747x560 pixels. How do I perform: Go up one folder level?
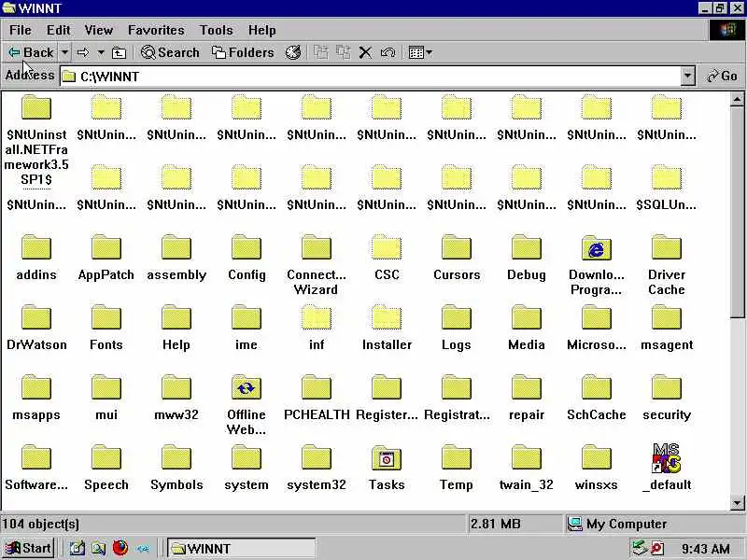pyautogui.click(x=119, y=52)
